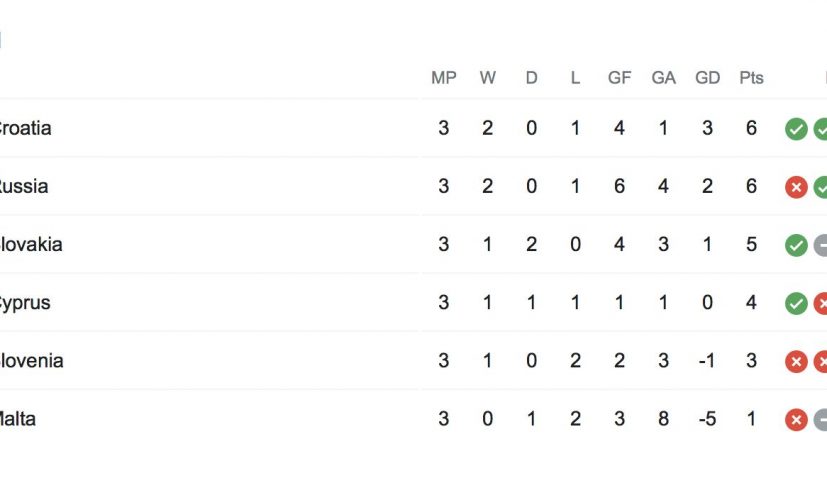Open the Malta team entry
Screen dimensions: 827x478
(17, 418)
